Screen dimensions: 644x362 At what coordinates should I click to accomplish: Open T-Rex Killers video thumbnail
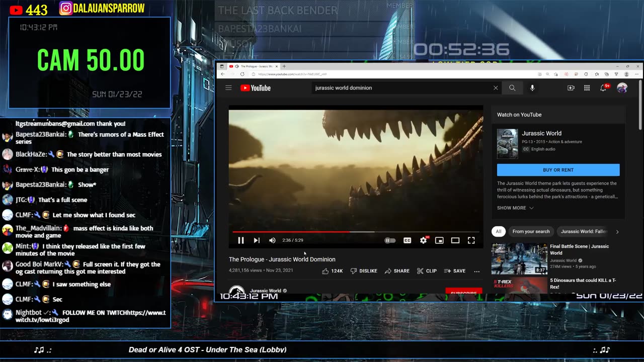[x=519, y=285]
